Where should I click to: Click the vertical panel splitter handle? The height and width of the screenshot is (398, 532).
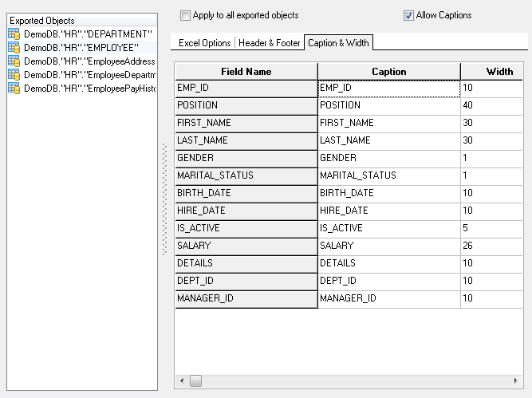pos(165,199)
